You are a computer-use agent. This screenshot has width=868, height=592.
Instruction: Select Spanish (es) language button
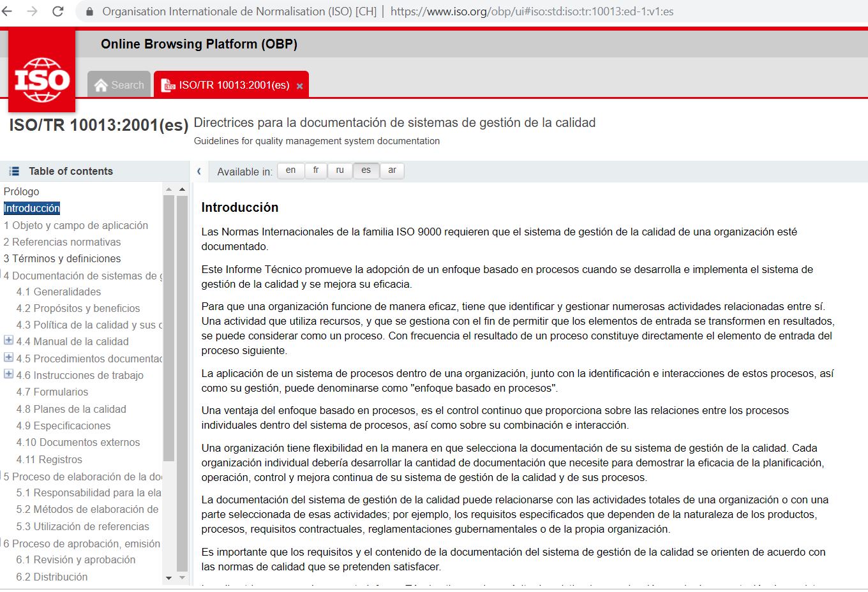pyautogui.click(x=366, y=170)
